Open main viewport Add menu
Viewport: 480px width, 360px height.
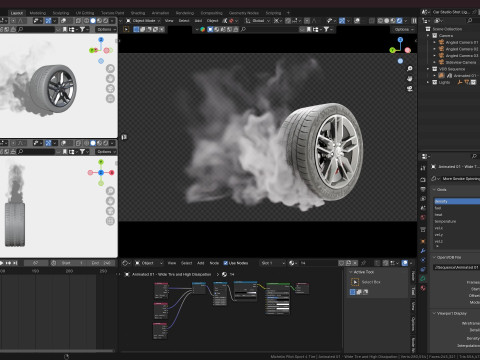198,21
